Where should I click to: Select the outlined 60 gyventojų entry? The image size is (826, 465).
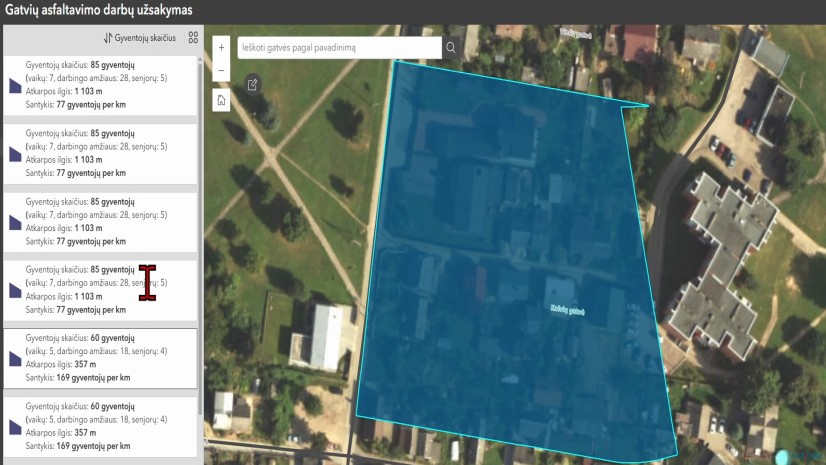pyautogui.click(x=100, y=358)
